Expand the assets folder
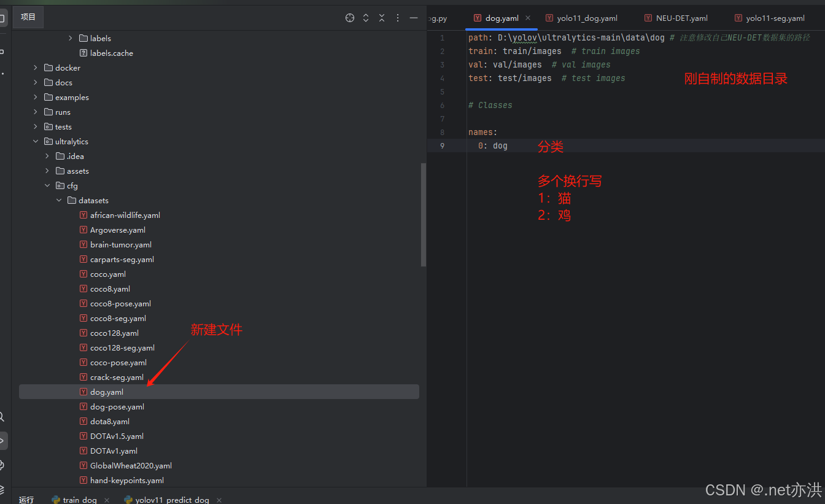This screenshot has height=504, width=825. [x=47, y=171]
